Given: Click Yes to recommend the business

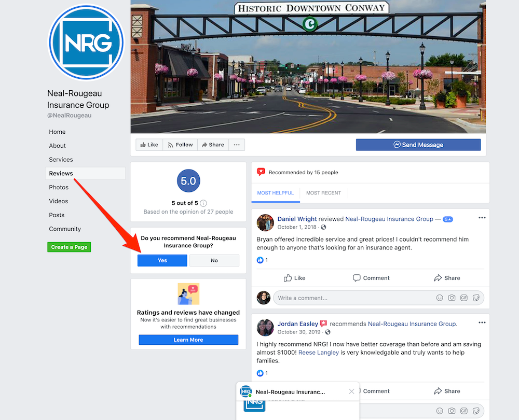Looking at the screenshot, I should [162, 261].
